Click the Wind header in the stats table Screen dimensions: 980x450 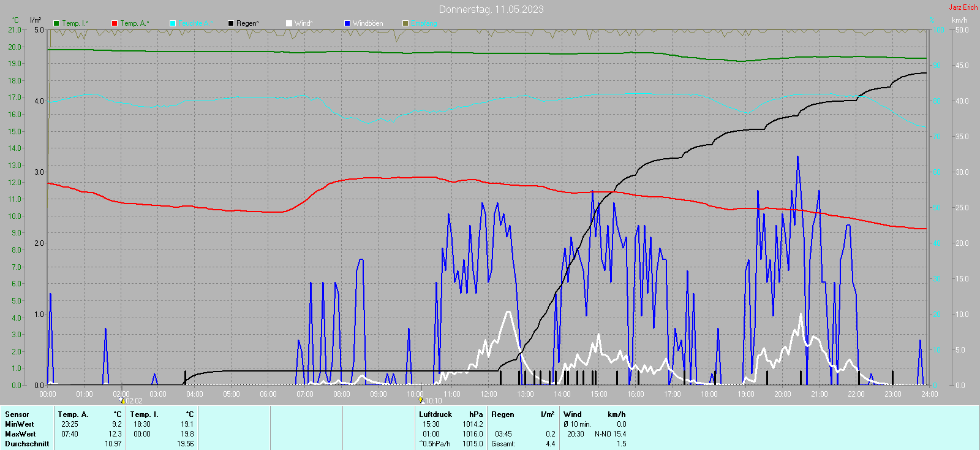click(x=573, y=414)
